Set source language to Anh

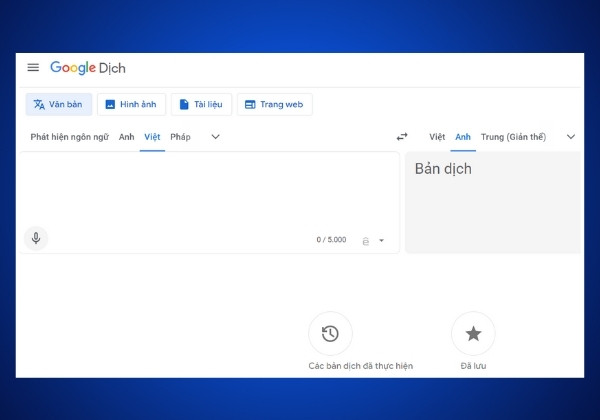click(126, 137)
